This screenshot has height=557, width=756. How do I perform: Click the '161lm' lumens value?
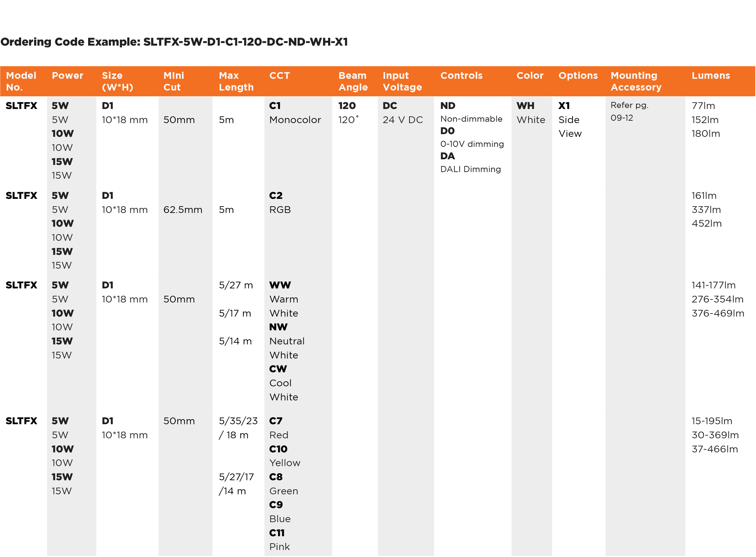(x=704, y=196)
